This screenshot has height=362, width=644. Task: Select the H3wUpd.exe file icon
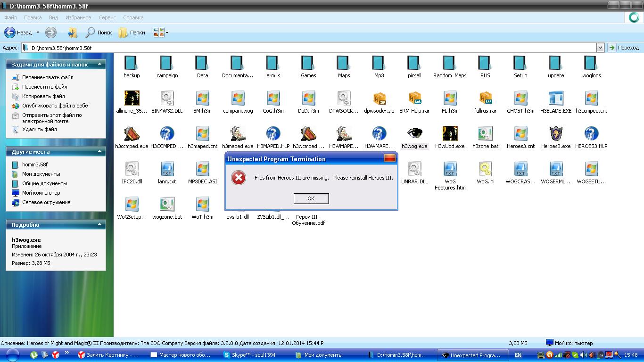coord(450,133)
